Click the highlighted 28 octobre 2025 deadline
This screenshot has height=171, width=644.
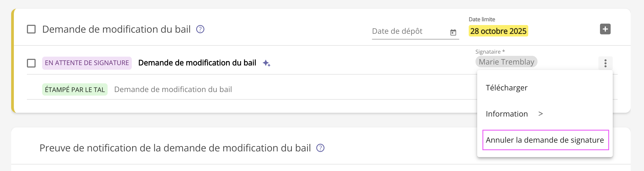[498, 31]
